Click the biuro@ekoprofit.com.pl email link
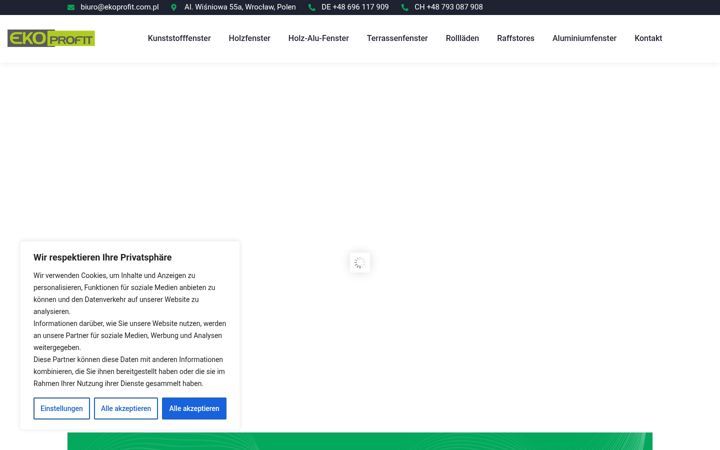The height and width of the screenshot is (450, 720). 119,7
